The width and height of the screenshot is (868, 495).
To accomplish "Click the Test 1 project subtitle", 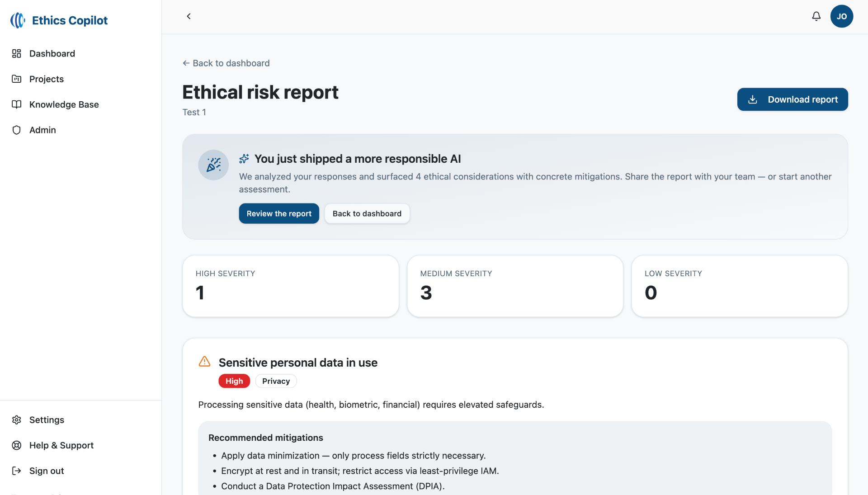I will [194, 112].
